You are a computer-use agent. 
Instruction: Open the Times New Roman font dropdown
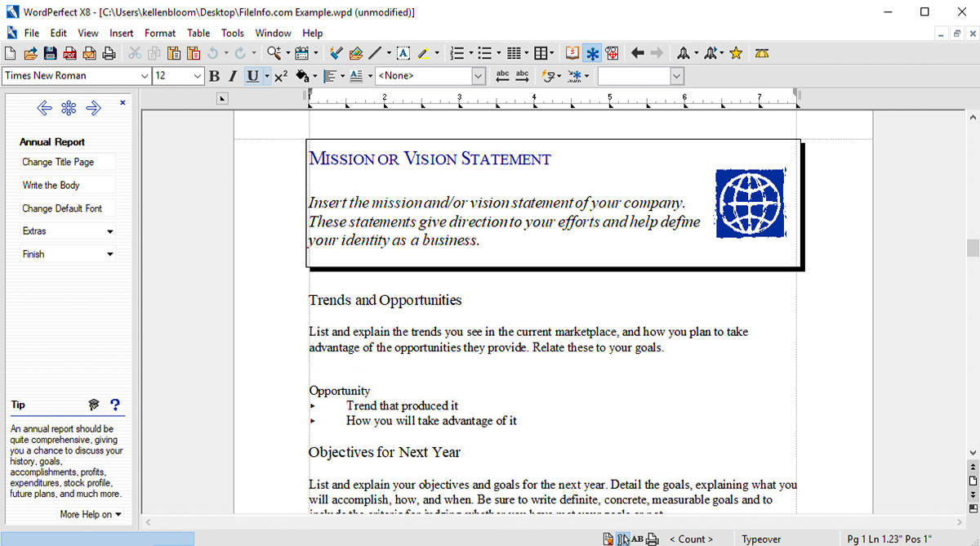click(x=145, y=76)
